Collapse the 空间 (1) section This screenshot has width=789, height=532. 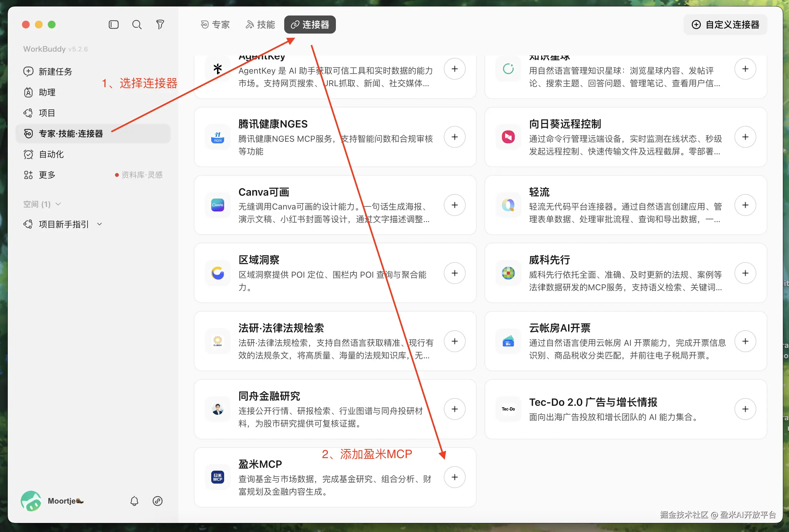pyautogui.click(x=42, y=204)
